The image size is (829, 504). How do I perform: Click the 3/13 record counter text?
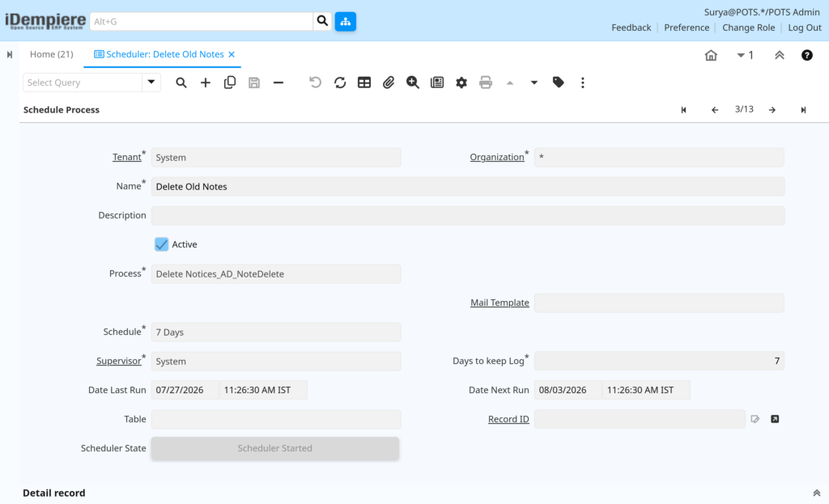point(744,109)
